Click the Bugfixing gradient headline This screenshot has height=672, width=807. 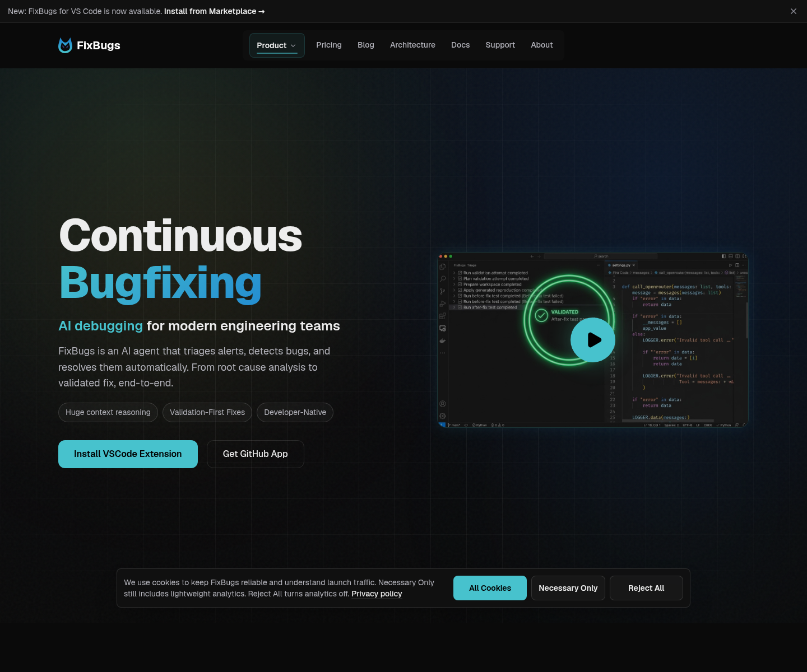coord(160,283)
